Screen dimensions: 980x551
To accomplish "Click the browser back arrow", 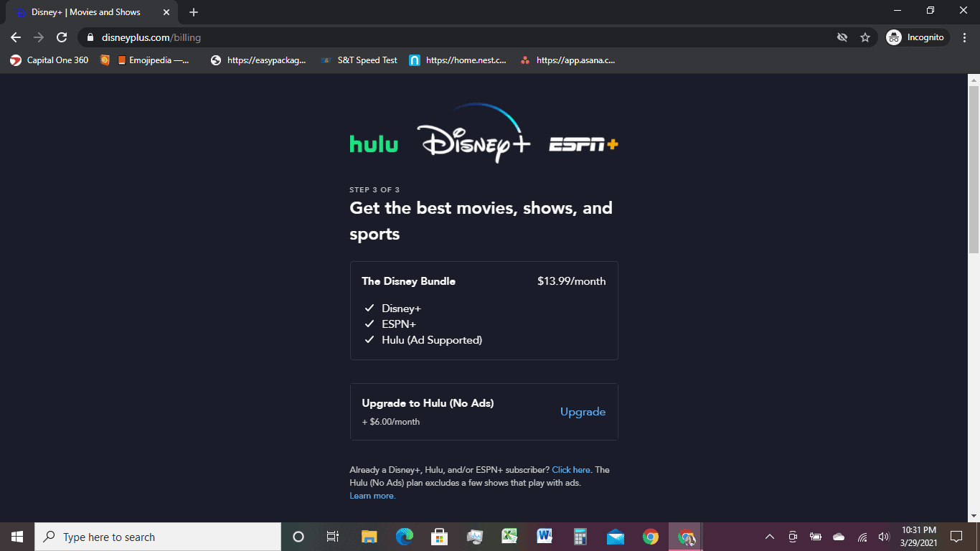I will 16,37.
